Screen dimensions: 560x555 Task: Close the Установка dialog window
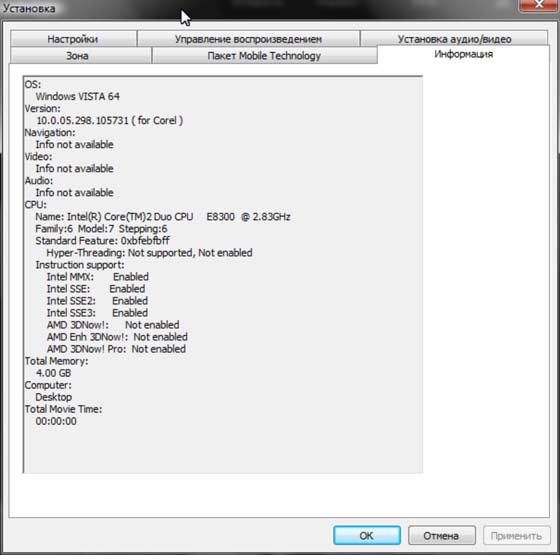[x=539, y=5]
